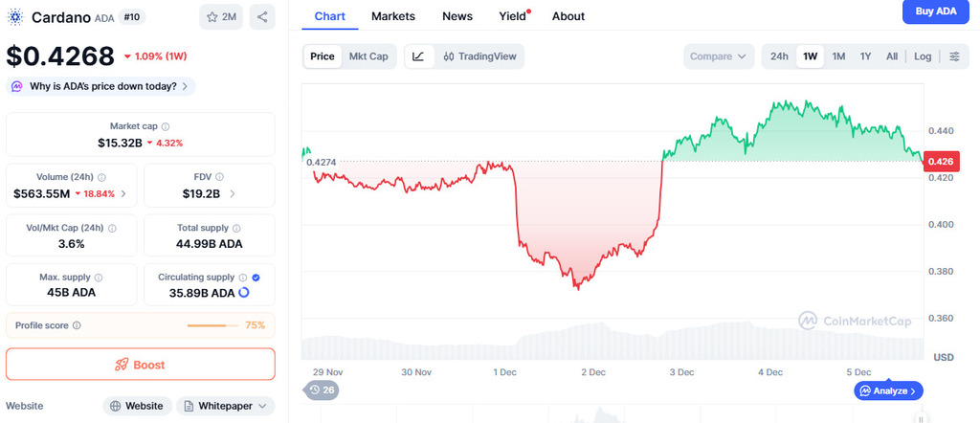The height and width of the screenshot is (423, 980).
Task: Select the line chart type icon
Action: click(418, 56)
